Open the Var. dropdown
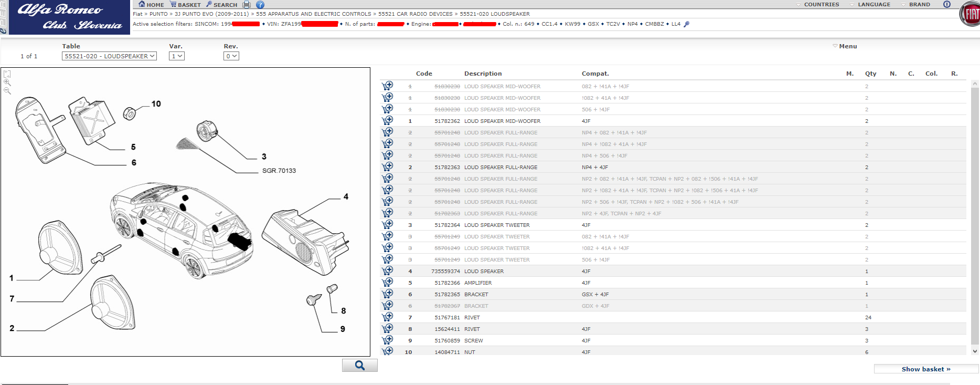 177,56
